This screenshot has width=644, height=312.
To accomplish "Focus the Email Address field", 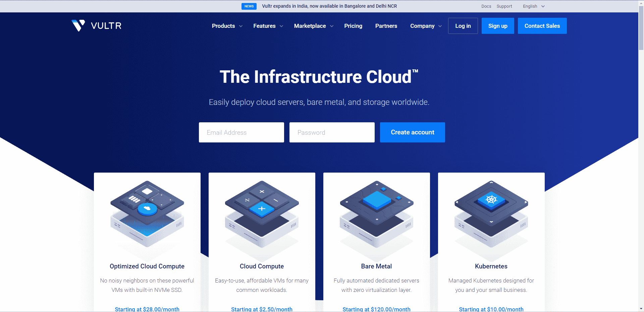I will click(x=241, y=132).
